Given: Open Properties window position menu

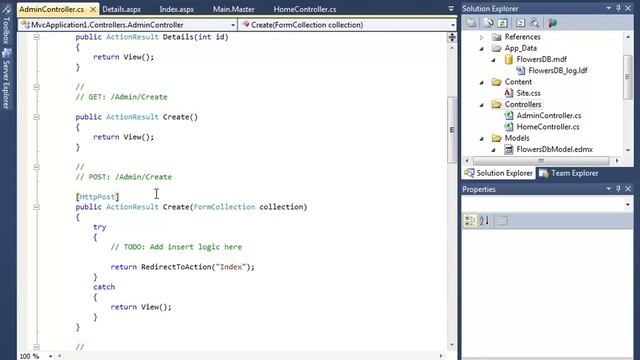Looking at the screenshot, I should pyautogui.click(x=609, y=189).
